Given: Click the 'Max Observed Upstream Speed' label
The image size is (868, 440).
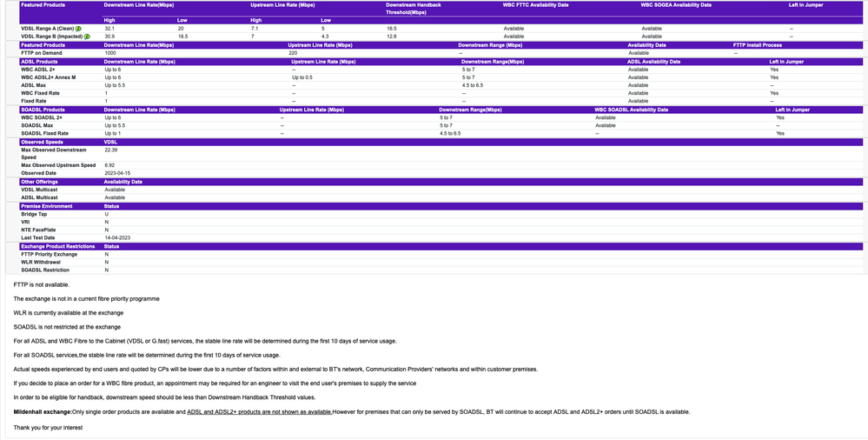Looking at the screenshot, I should tap(59, 165).
